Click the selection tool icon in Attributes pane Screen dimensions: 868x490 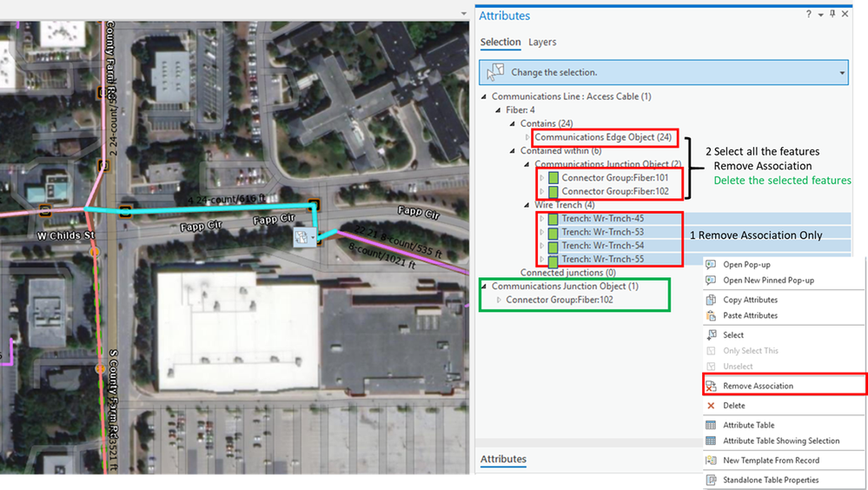pos(495,72)
